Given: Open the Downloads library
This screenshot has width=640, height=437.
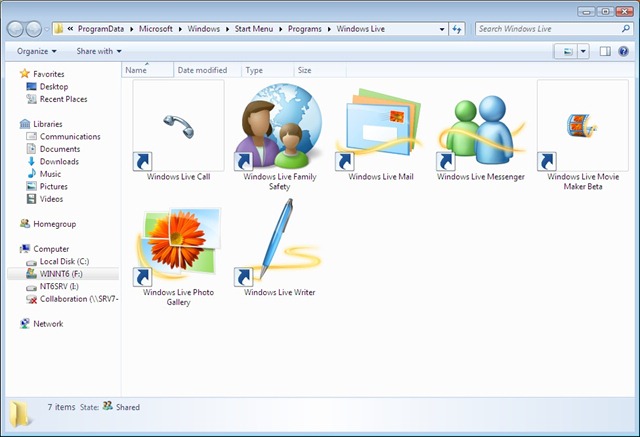Looking at the screenshot, I should point(59,162).
